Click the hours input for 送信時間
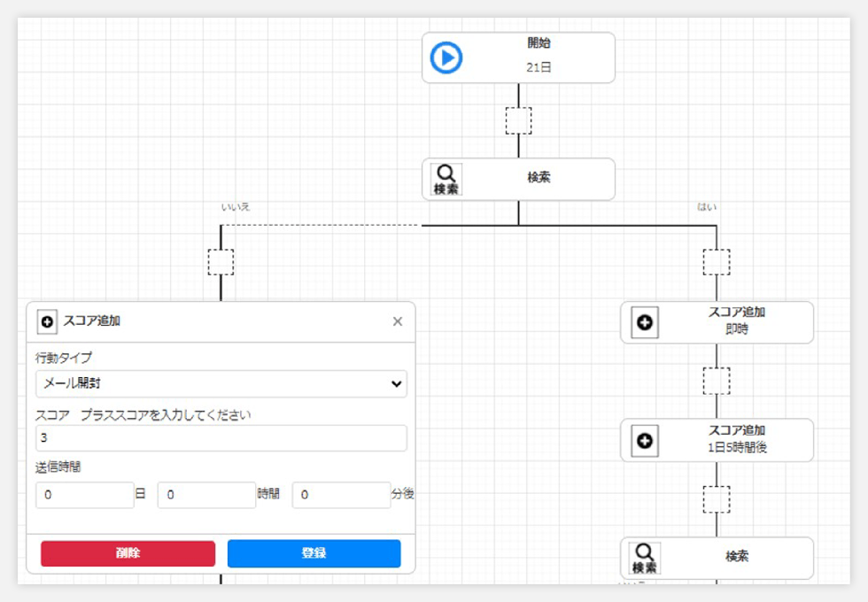The width and height of the screenshot is (868, 602). [206, 495]
